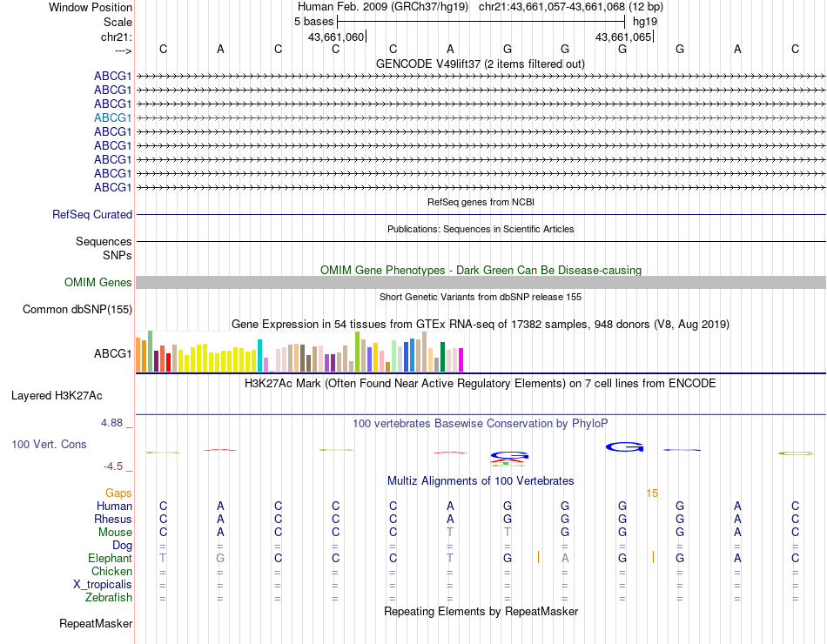
Task: Click the GENCODE V49lift37 track title
Action: click(481, 64)
